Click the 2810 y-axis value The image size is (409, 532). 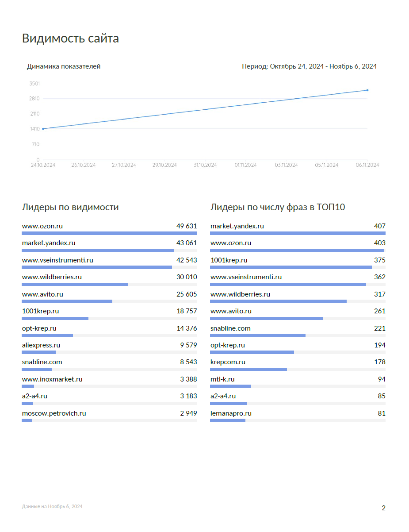[34, 98]
